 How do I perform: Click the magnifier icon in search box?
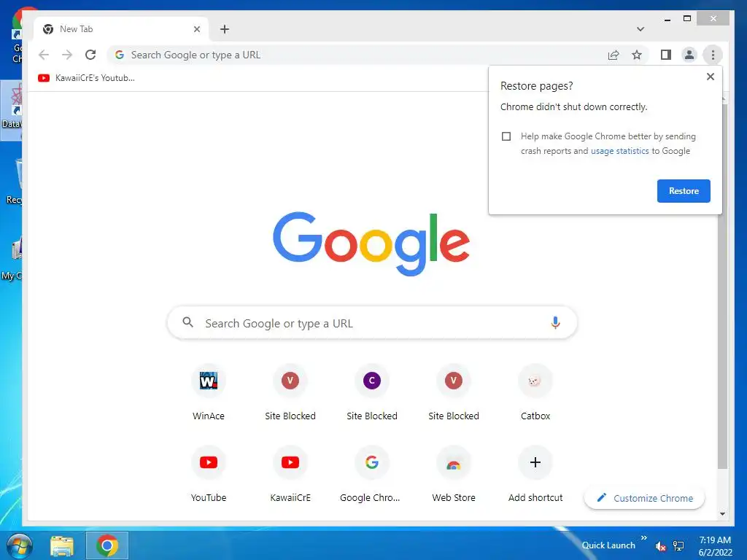[187, 322]
